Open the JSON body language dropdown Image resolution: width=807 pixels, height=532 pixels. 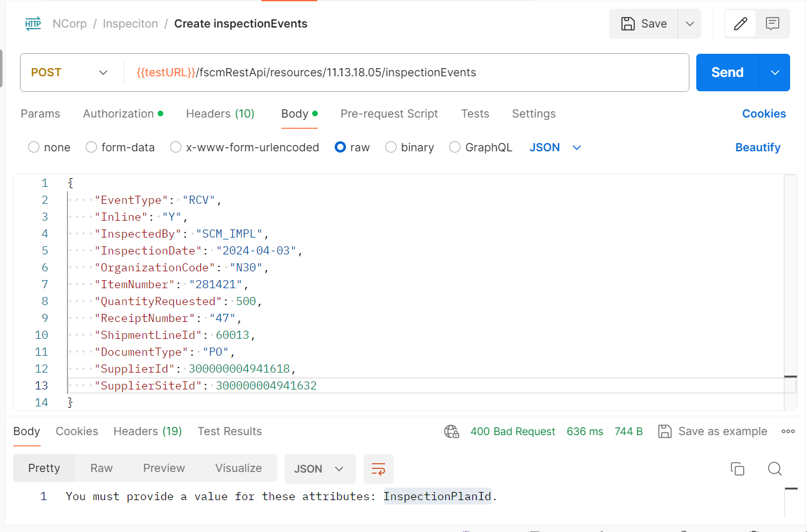coord(555,147)
